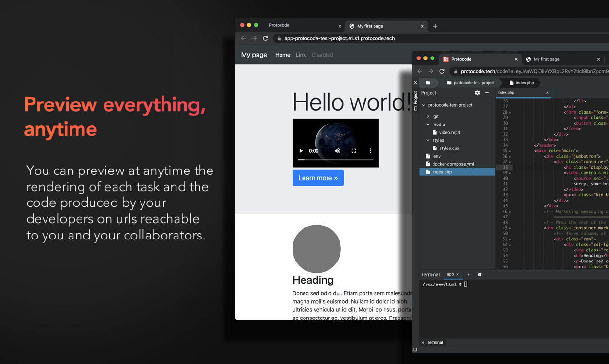609x364 pixels.
Task: Fold code at line 46
Action: (x=510, y=212)
